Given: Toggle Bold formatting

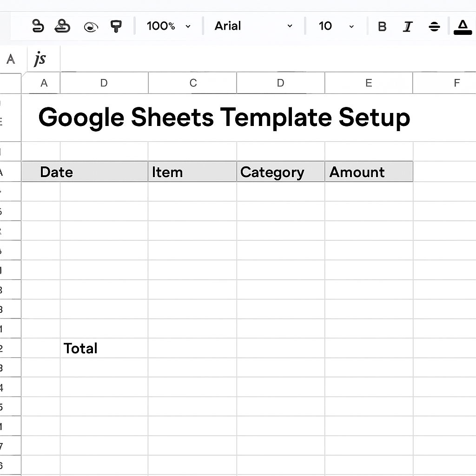Looking at the screenshot, I should pyautogui.click(x=382, y=26).
